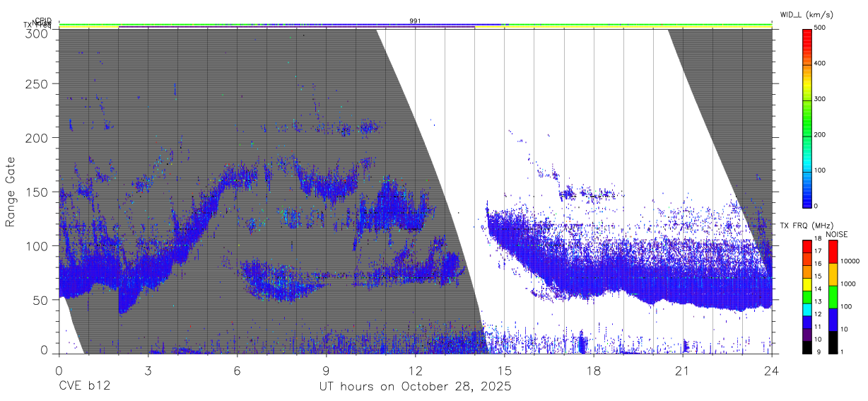Click the red NOISE swatch above 10000
This screenshot has width=868, height=401.
tap(832, 251)
